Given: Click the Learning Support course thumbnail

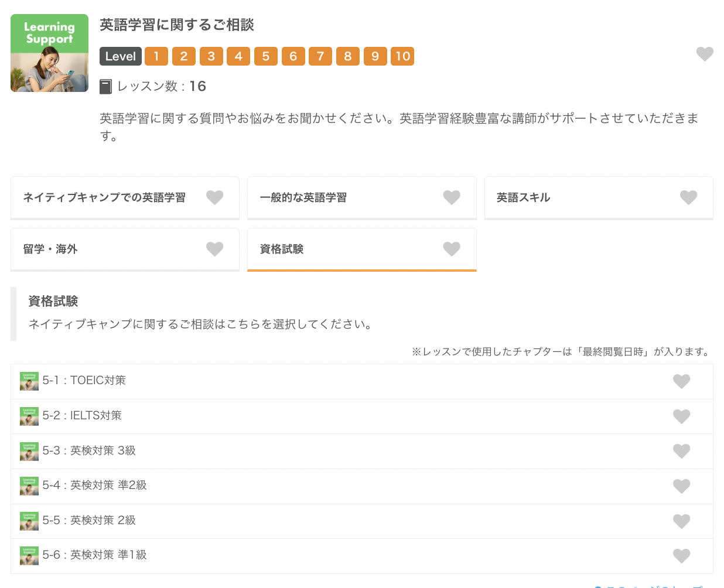Looking at the screenshot, I should click(x=49, y=53).
